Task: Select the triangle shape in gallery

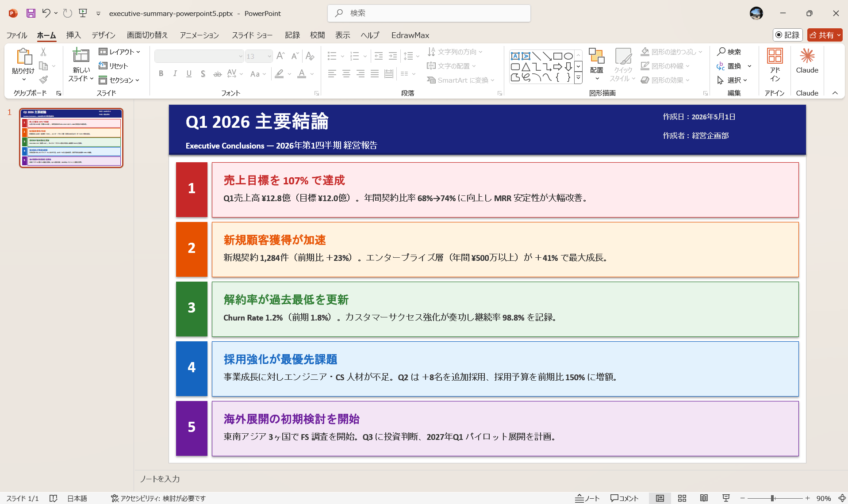Action: coord(526,67)
